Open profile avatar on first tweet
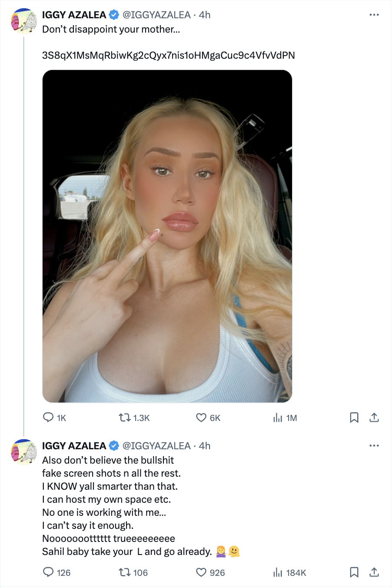Image resolution: width=392 pixels, height=588 pixels. point(24,21)
